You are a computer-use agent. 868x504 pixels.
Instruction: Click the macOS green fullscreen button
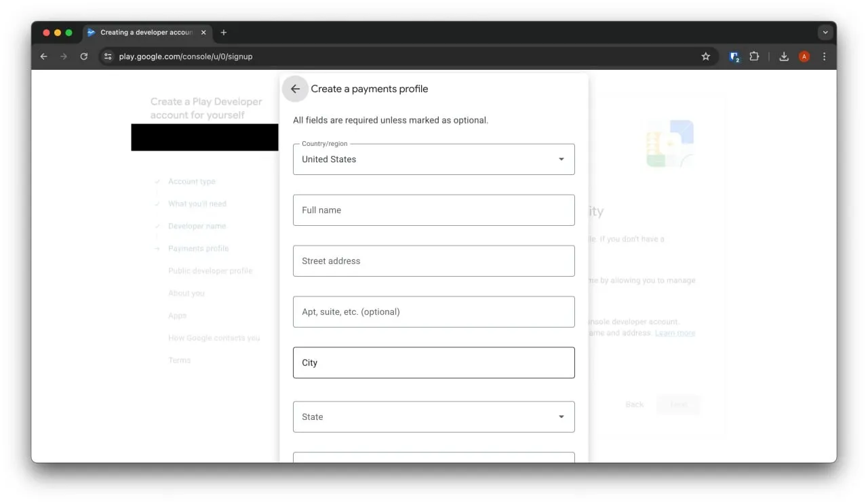tap(68, 33)
